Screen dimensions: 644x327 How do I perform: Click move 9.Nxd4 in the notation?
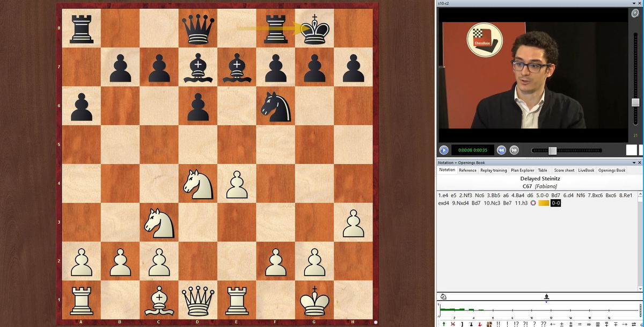tap(464, 203)
